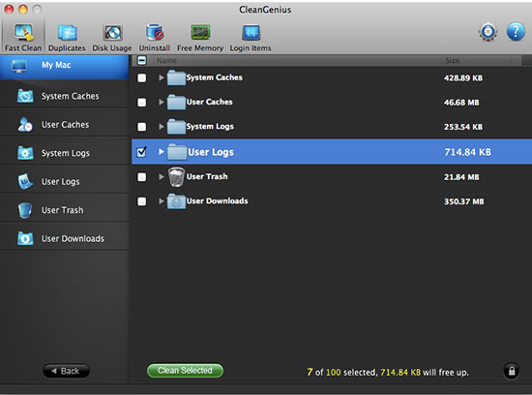Select User Downloads label in the sidebar
The width and height of the screenshot is (532, 395).
(73, 239)
